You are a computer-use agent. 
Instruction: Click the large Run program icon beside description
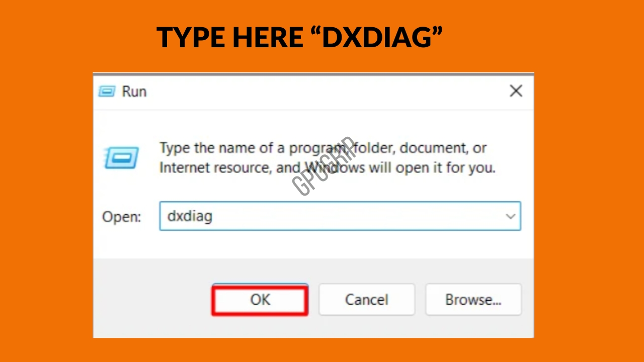pyautogui.click(x=121, y=157)
